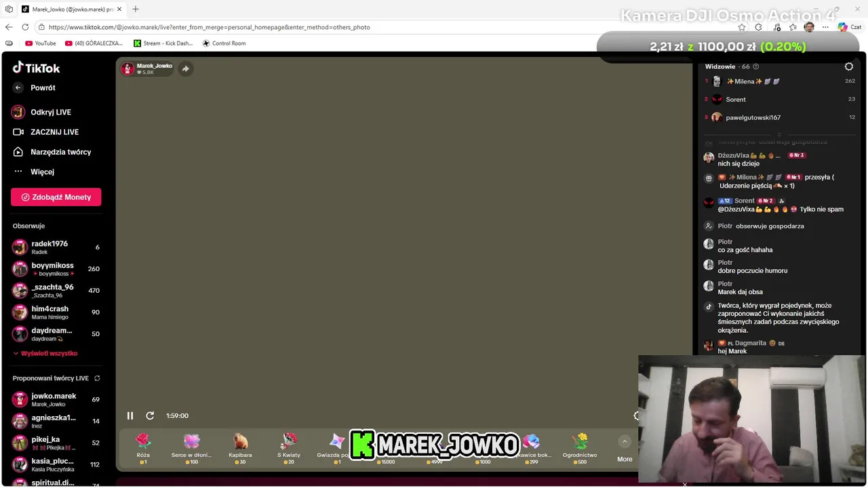Add this page to favorites with the star icon

(742, 27)
